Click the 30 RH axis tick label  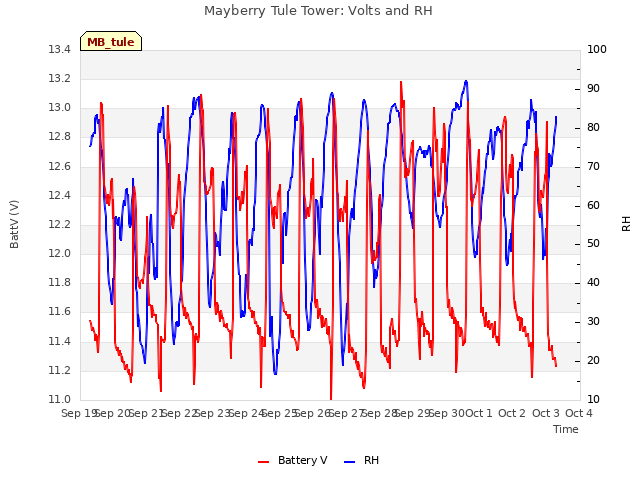pyautogui.click(x=593, y=322)
